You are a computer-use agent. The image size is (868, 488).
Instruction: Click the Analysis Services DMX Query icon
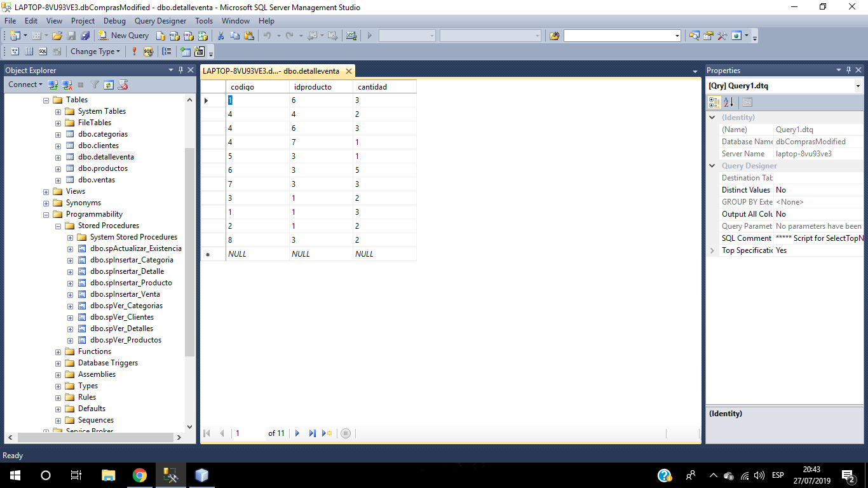coord(188,36)
